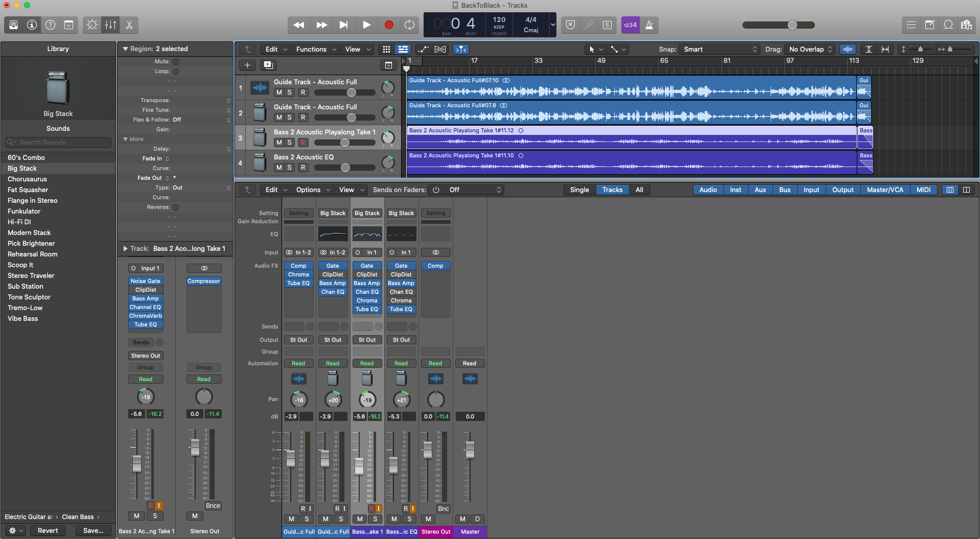Toggle Sends on Faders power button
The height and width of the screenshot is (539, 980).
pos(436,190)
